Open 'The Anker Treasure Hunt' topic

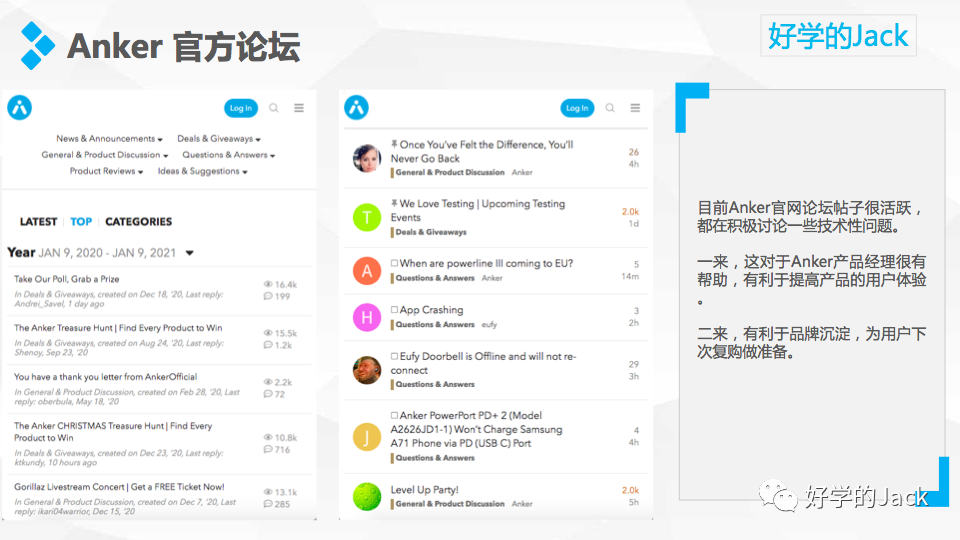118,328
